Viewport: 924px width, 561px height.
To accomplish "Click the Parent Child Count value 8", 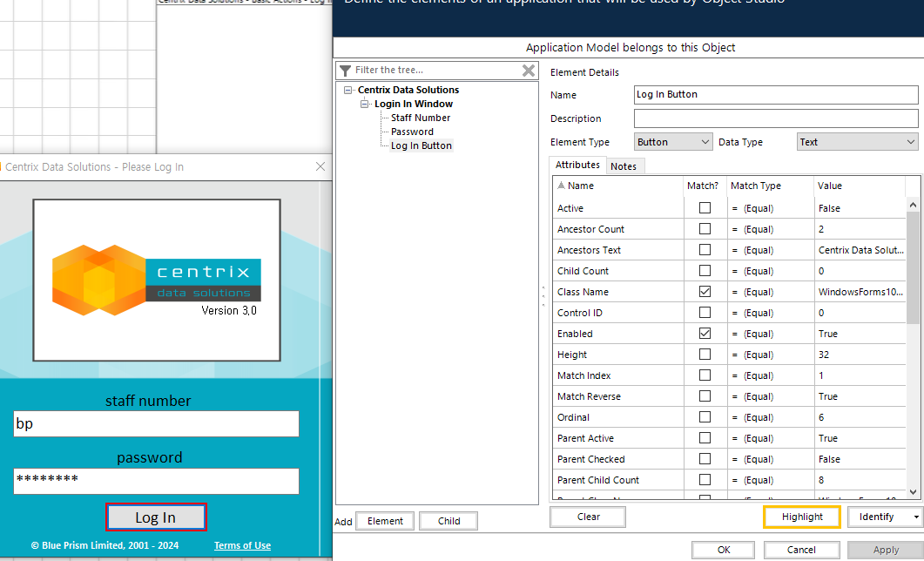I will (x=860, y=480).
